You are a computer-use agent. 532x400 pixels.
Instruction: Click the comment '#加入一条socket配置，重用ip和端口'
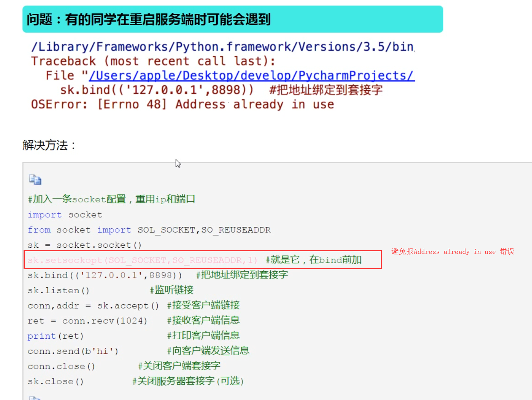pyautogui.click(x=112, y=199)
